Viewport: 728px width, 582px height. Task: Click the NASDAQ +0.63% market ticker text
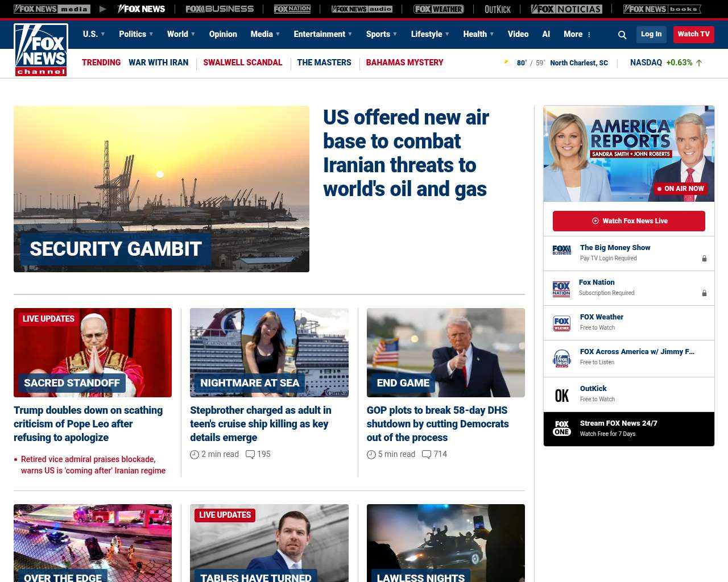[661, 63]
